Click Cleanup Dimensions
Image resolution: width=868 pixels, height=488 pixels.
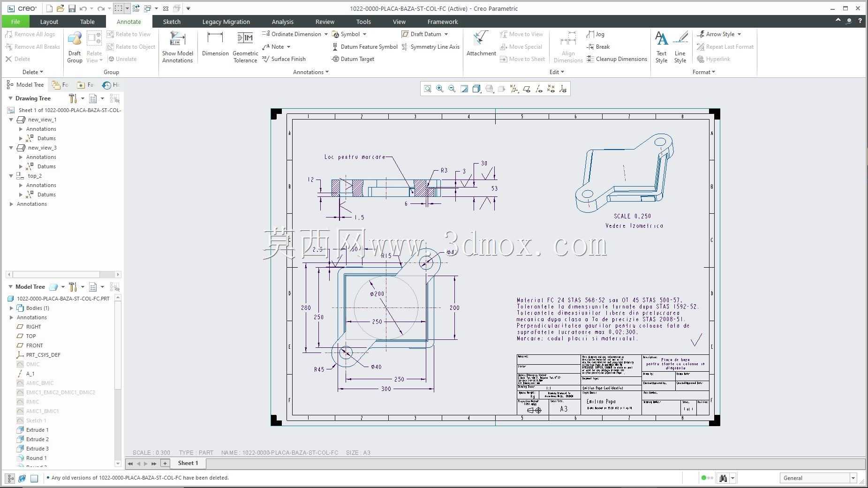617,59
